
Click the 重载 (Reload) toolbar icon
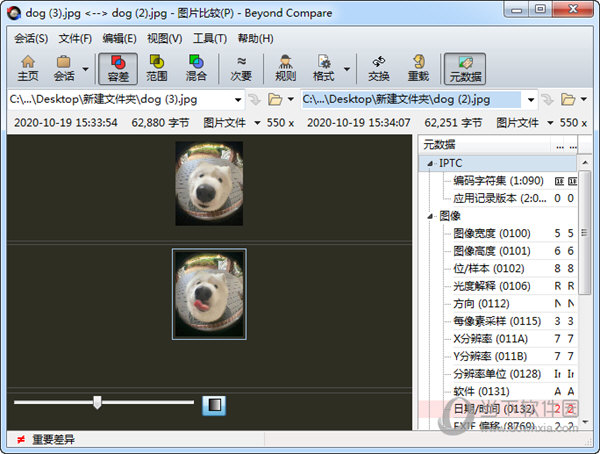click(x=418, y=67)
